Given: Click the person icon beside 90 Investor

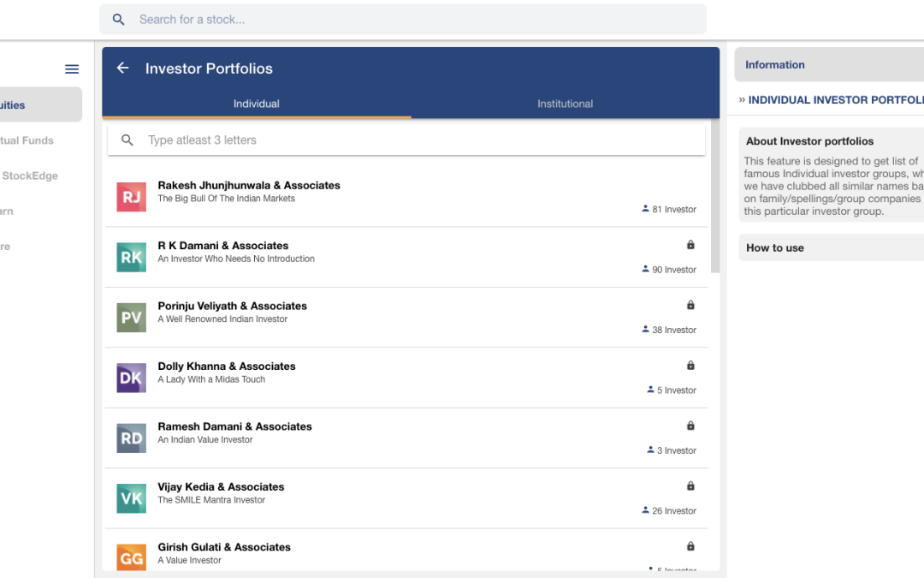Looking at the screenshot, I should point(645,269).
